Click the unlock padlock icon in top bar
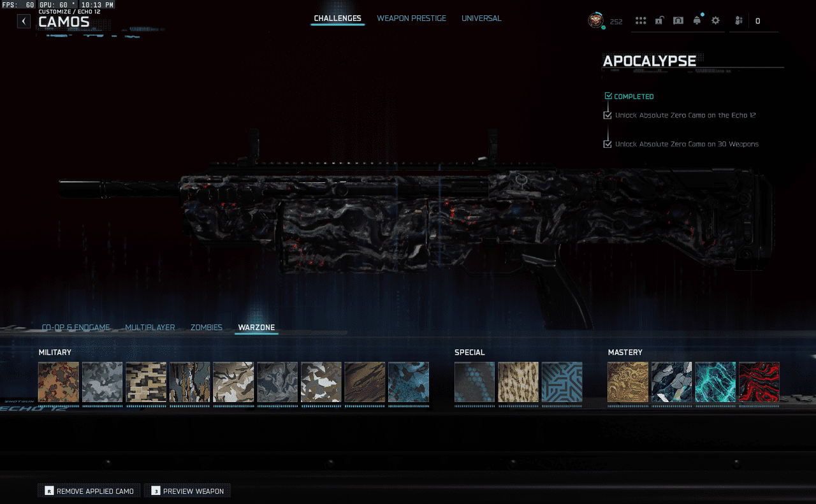 [x=659, y=21]
